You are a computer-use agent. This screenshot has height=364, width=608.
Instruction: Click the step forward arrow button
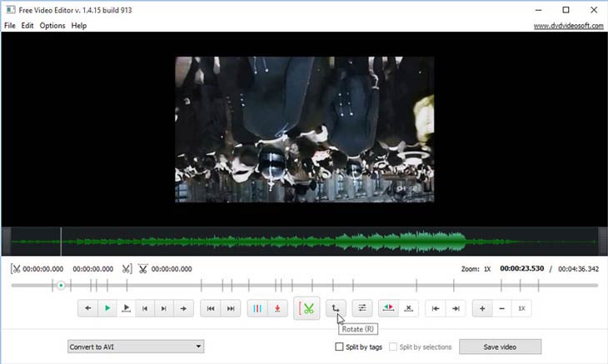(x=183, y=308)
